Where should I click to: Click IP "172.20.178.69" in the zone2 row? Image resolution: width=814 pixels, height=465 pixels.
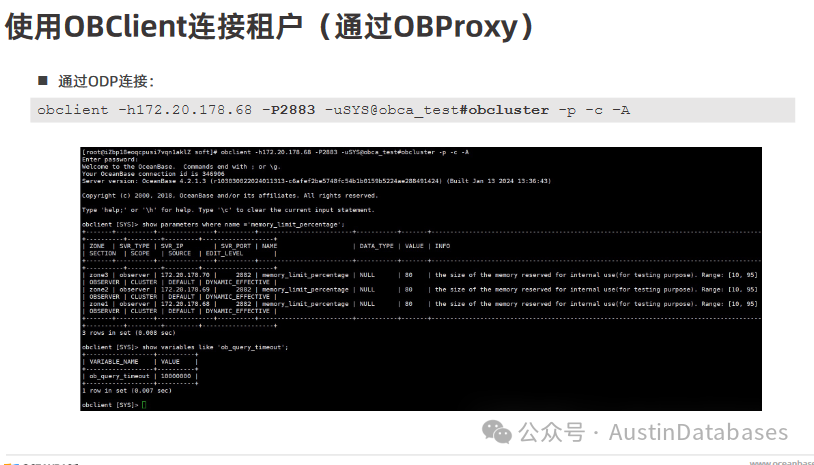[x=185, y=290]
